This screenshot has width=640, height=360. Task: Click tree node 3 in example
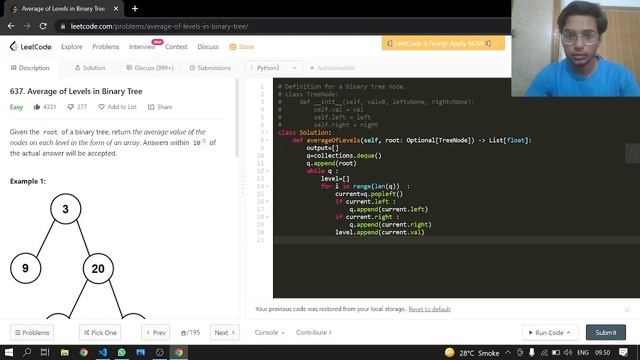(x=66, y=209)
